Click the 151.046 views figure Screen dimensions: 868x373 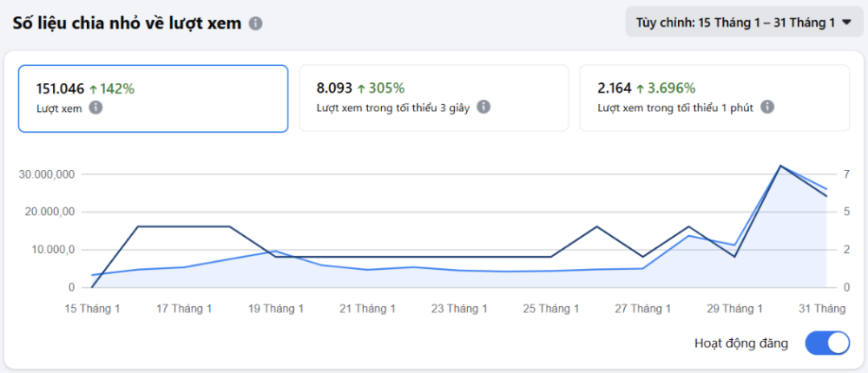coord(60,88)
